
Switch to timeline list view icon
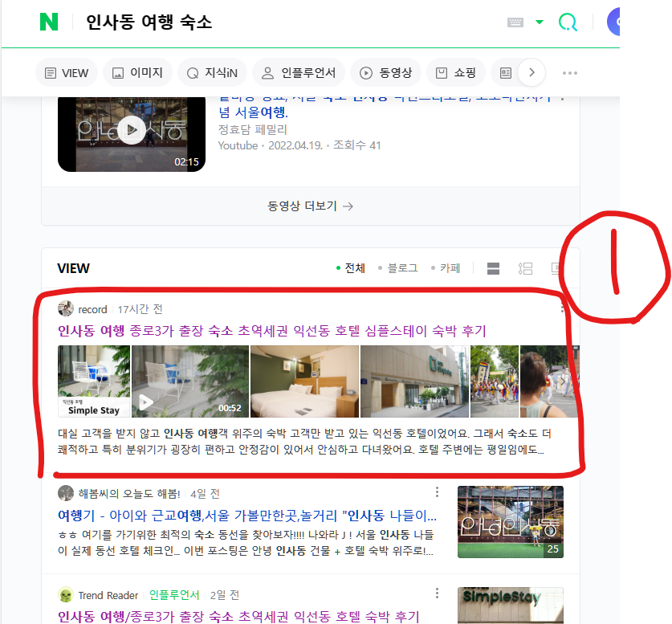[525, 268]
